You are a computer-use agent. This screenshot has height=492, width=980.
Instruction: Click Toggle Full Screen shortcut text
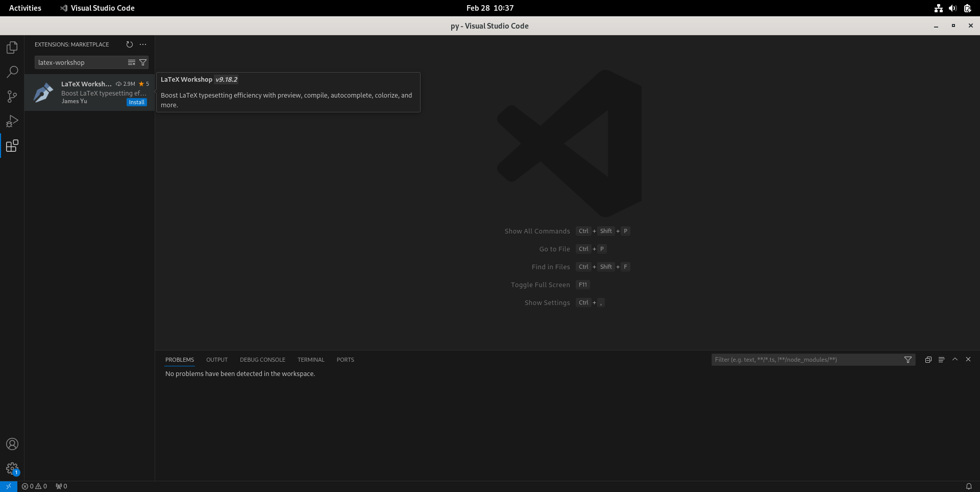click(540, 285)
